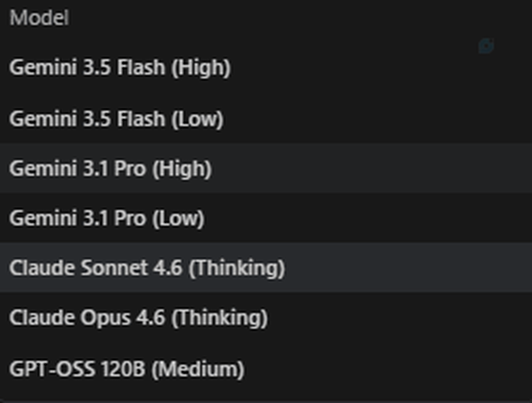Click the bottom entry in the model list
The width and height of the screenshot is (532, 403).
click(x=266, y=368)
